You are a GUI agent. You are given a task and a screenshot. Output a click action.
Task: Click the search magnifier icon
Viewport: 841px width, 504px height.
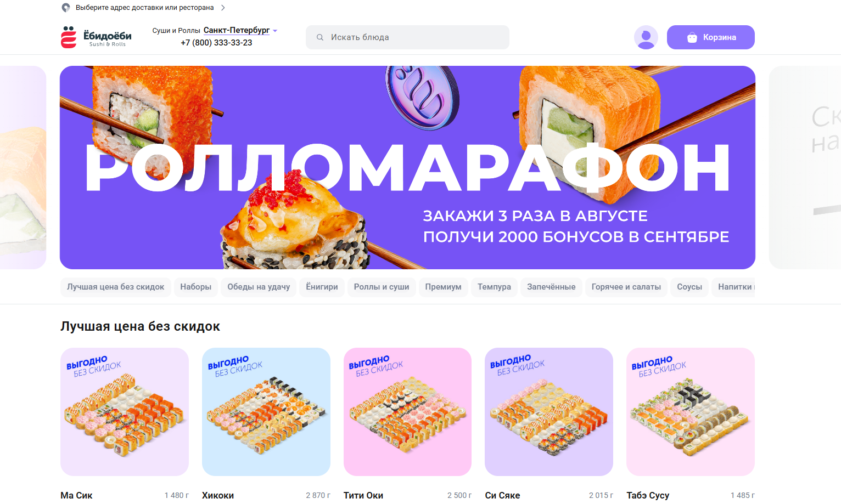320,37
